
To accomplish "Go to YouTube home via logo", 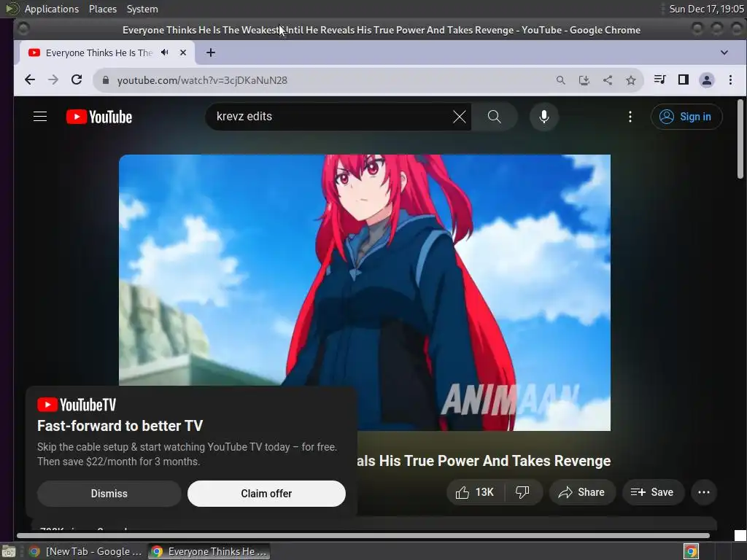I will 99,117.
